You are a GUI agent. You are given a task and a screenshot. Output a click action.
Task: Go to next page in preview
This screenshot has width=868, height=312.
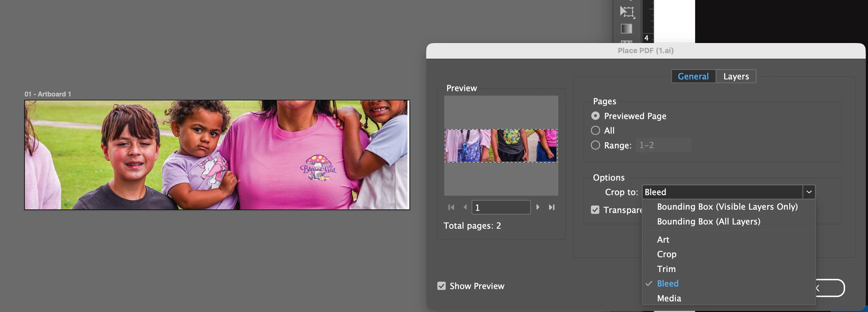coord(538,207)
